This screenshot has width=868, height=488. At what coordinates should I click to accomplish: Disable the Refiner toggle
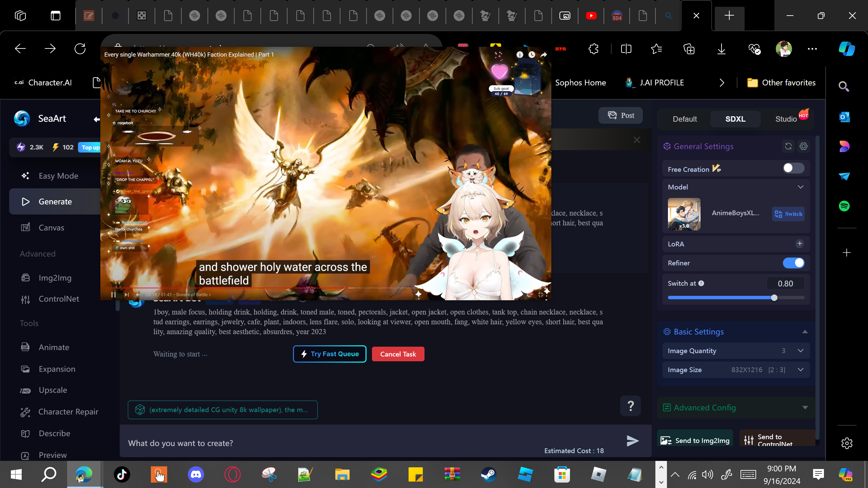(x=793, y=263)
